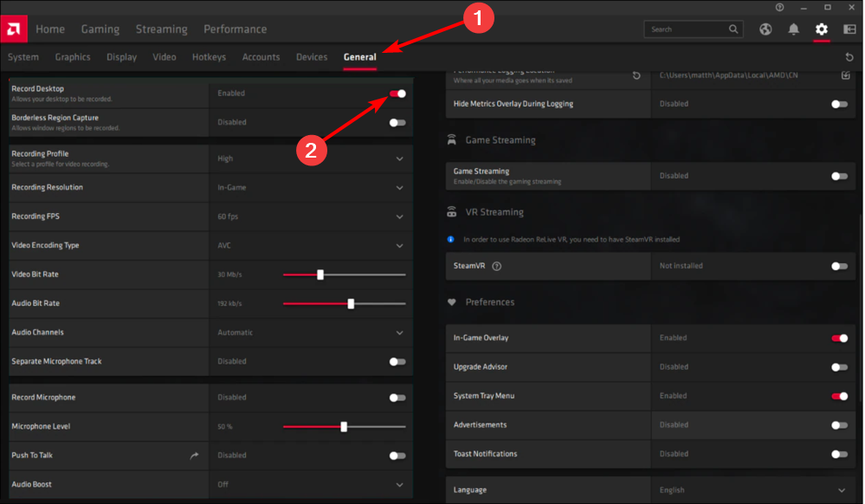The height and width of the screenshot is (504, 865).
Task: Turn off In-Game Overlay
Action: [x=840, y=338]
